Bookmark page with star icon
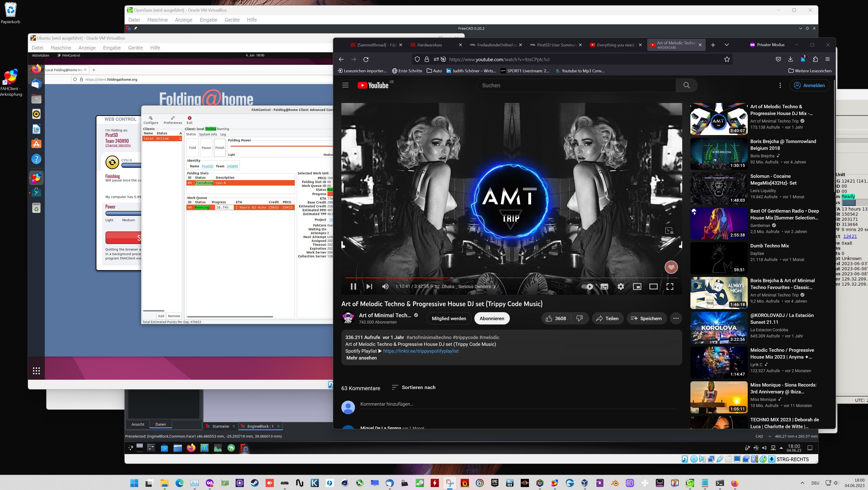The height and width of the screenshot is (490, 868). 727,59
